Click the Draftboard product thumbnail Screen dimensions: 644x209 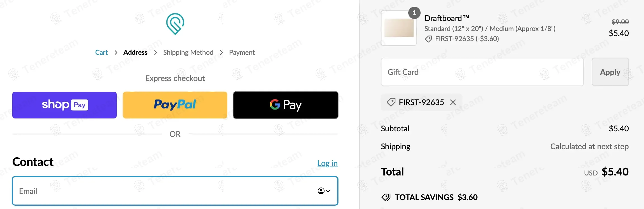399,28
